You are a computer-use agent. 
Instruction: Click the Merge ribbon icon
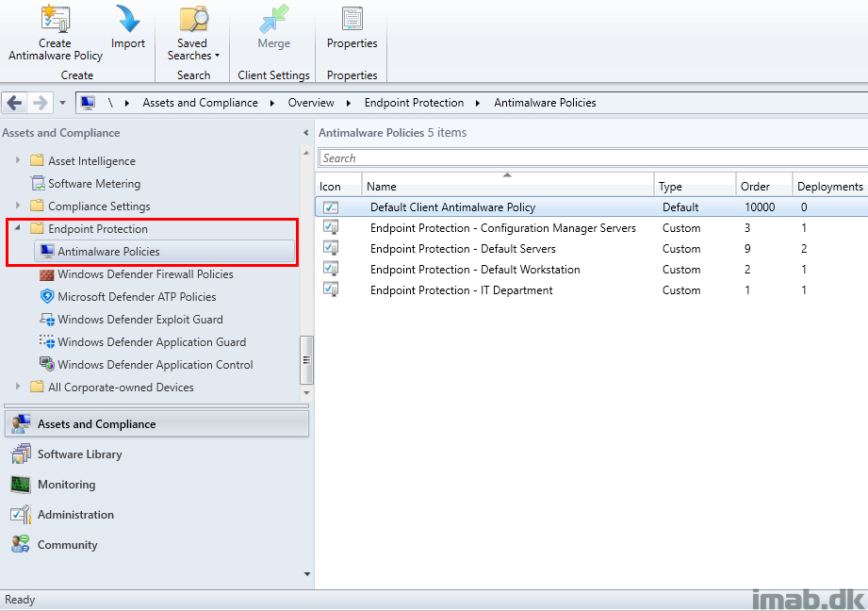tap(273, 18)
